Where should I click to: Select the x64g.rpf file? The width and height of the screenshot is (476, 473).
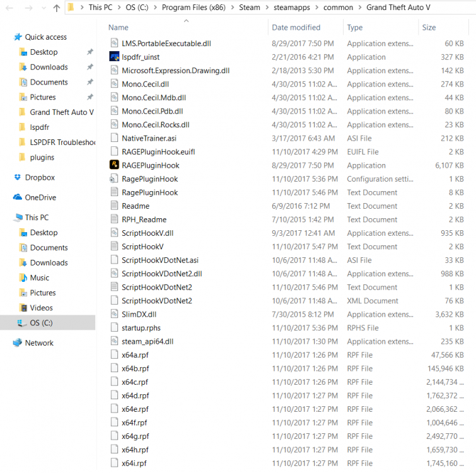136,436
